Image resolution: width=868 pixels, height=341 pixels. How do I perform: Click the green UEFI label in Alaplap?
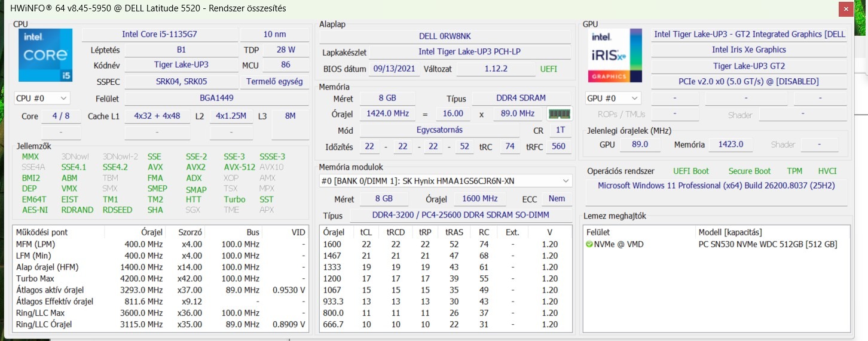pos(548,69)
